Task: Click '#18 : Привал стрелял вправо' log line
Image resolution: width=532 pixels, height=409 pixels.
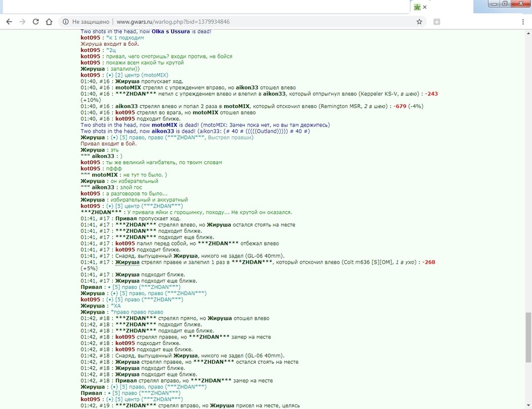Action: (176, 381)
